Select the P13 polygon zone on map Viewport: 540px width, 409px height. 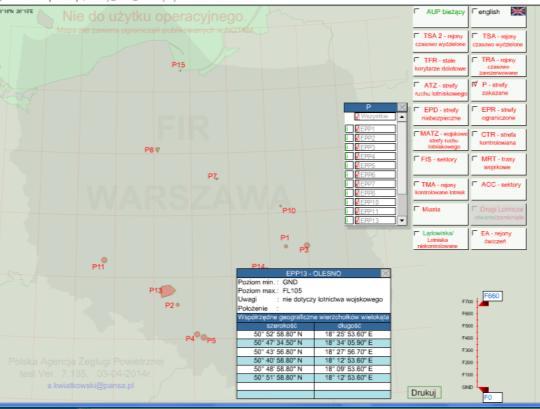click(x=168, y=291)
